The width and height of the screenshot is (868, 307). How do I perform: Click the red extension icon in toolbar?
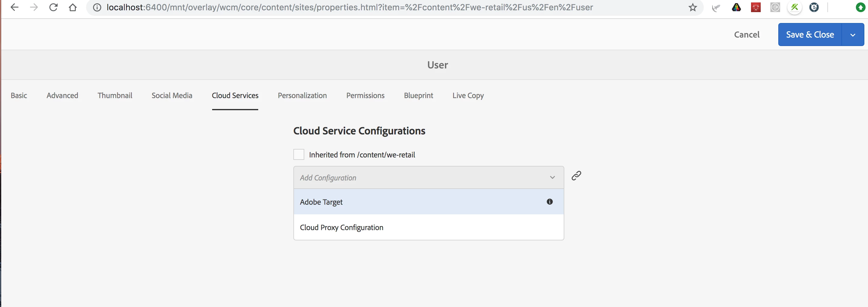click(756, 7)
